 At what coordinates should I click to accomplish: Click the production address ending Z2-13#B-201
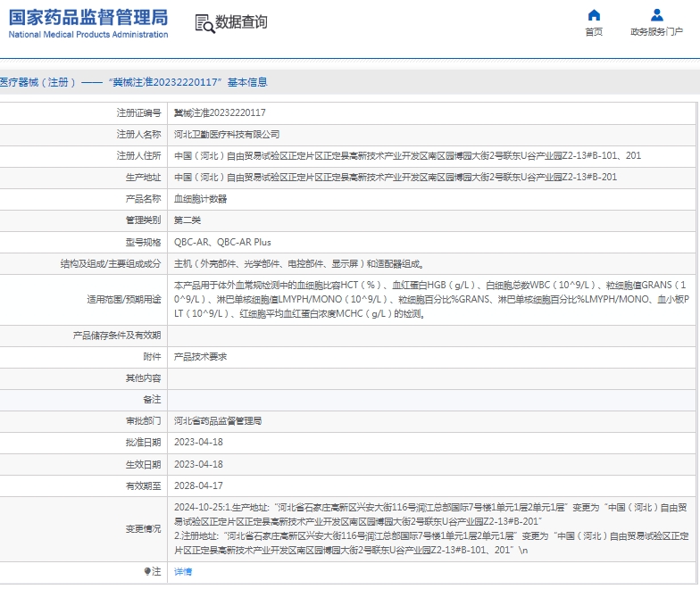(396, 177)
